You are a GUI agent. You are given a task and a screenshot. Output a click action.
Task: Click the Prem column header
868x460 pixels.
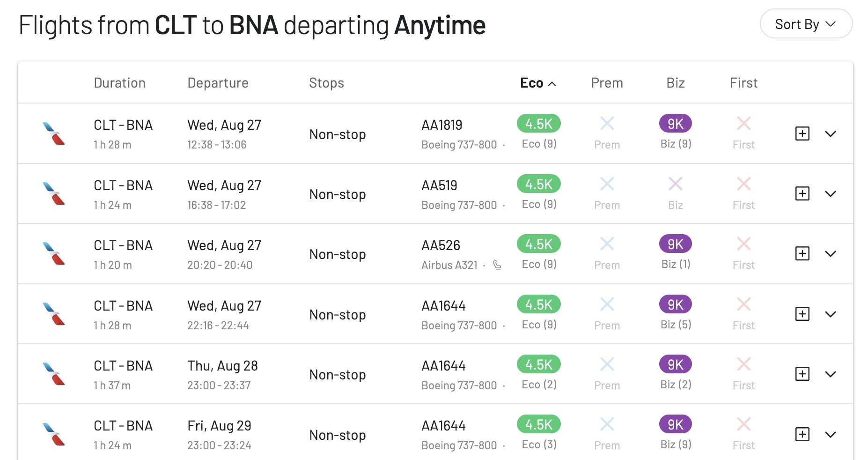click(607, 83)
